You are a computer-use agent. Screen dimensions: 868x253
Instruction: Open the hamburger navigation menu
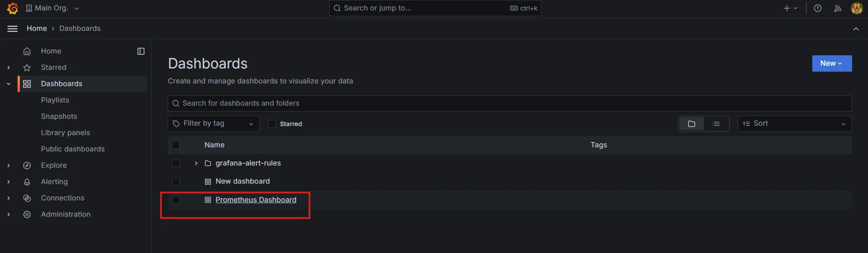[13, 29]
